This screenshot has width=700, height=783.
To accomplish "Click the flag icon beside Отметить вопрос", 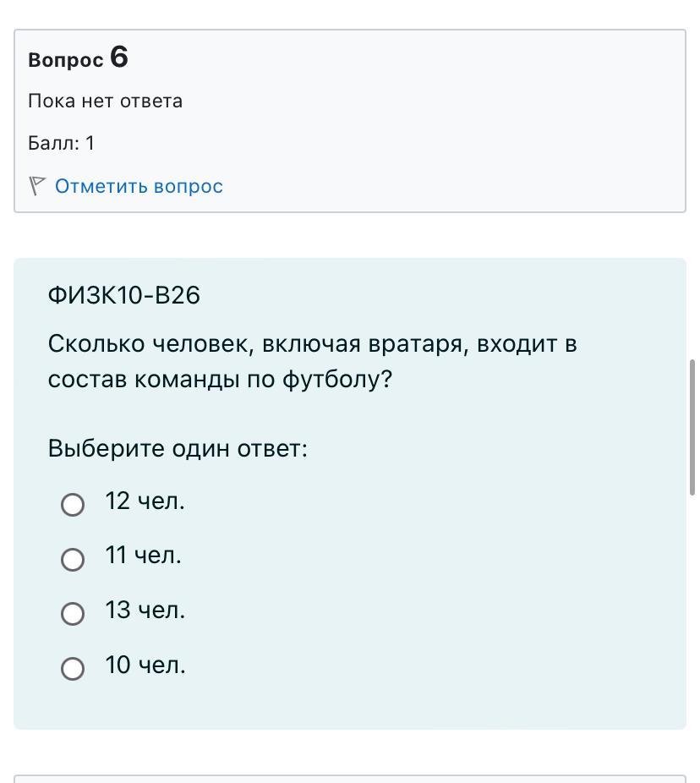I will (x=36, y=186).
